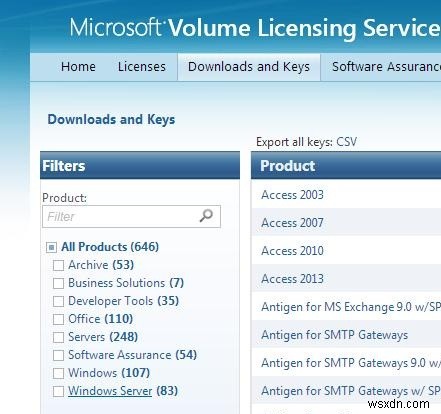Image resolution: width=441 pixels, height=414 pixels.
Task: Open the Home tab
Action: click(x=78, y=67)
